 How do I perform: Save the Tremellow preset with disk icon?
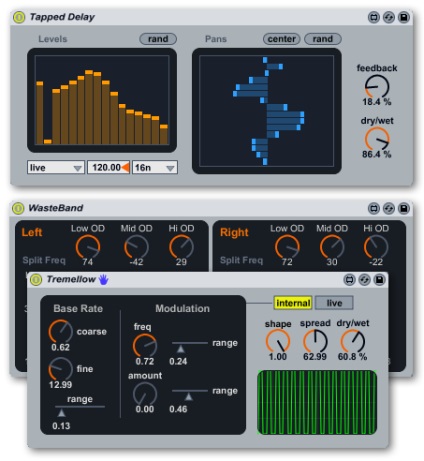pyautogui.click(x=379, y=280)
